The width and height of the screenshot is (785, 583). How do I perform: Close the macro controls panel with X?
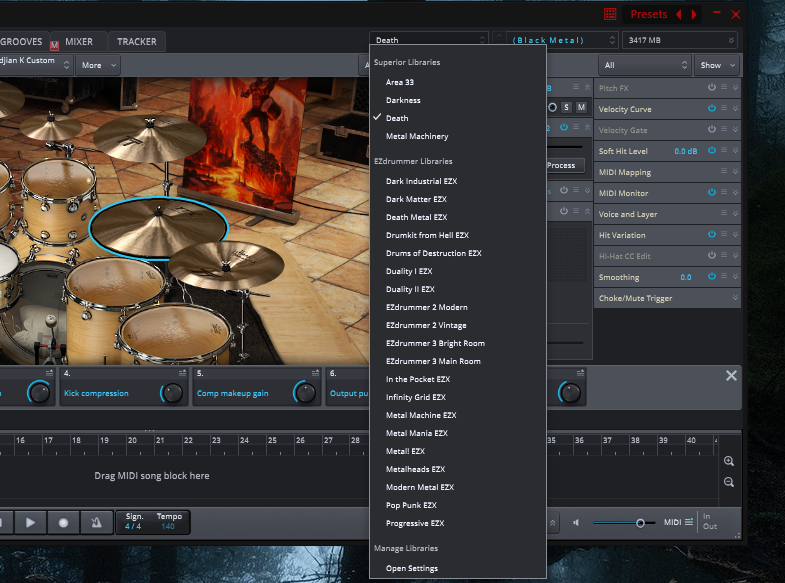pos(731,375)
